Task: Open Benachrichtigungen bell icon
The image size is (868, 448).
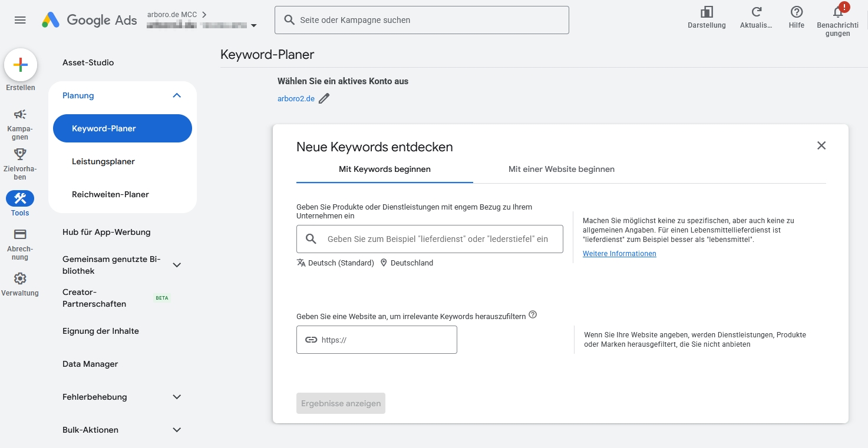Action: (837, 12)
